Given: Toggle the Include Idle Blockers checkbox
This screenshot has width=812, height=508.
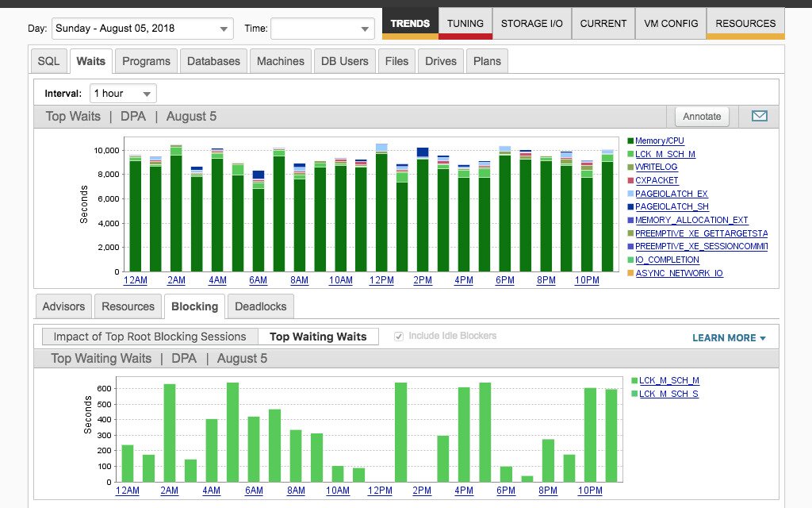Looking at the screenshot, I should pos(398,335).
